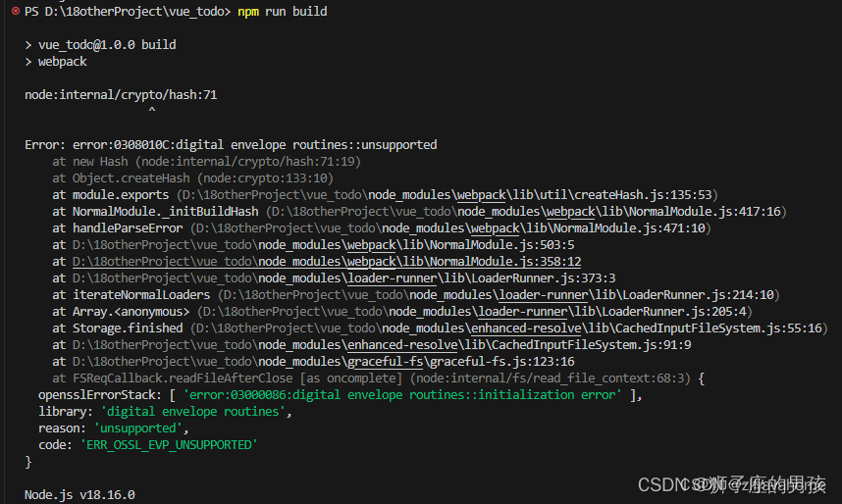Open the CachedInputFileSystem.js:55:16 path link
Image resolution: width=842 pixels, height=504 pixels.
pos(509,328)
